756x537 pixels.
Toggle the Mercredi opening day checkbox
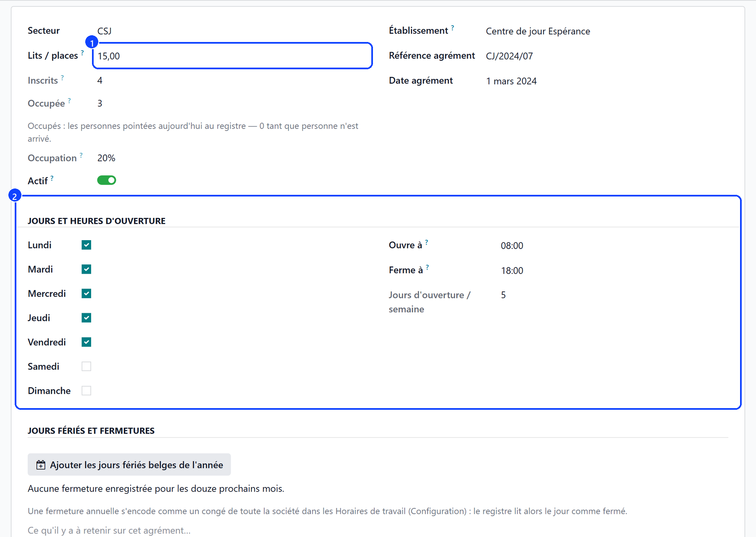[x=87, y=294]
